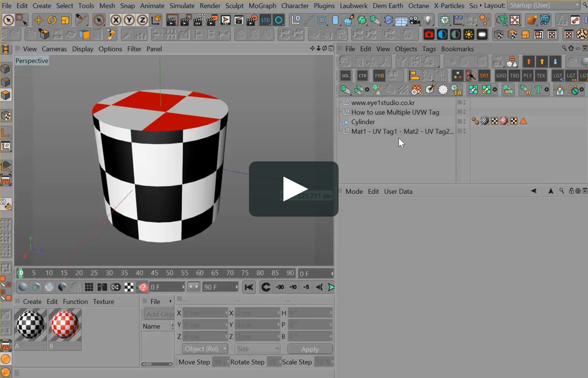Click the green play forward button
The width and height of the screenshot is (588, 378).
pos(331,287)
